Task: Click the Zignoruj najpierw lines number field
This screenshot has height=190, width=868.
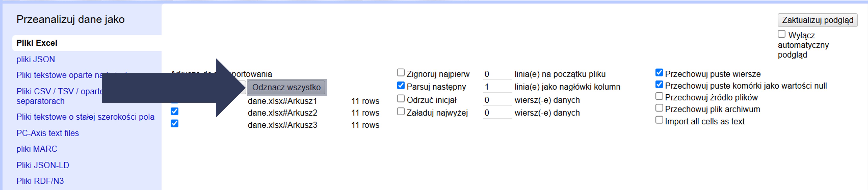Action: tap(497, 74)
